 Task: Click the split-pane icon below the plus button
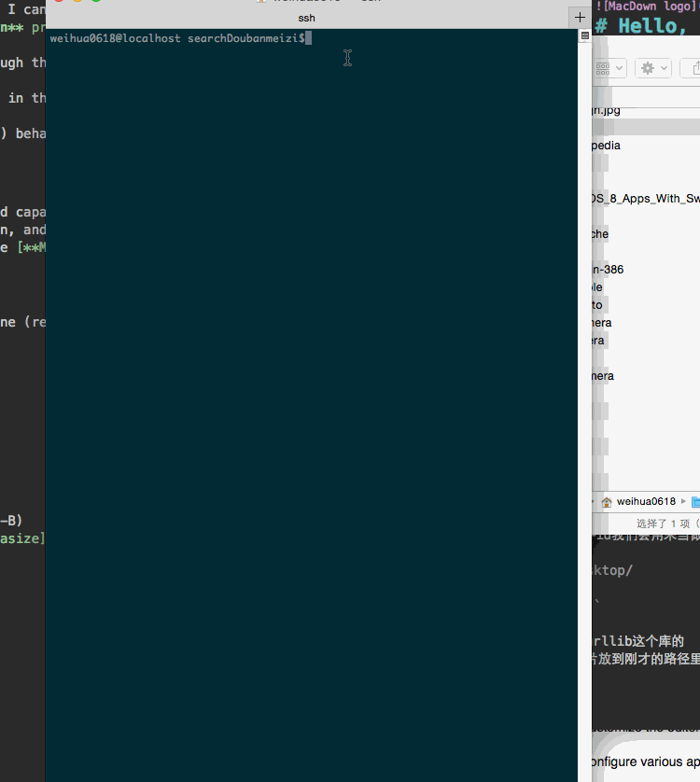click(x=585, y=35)
